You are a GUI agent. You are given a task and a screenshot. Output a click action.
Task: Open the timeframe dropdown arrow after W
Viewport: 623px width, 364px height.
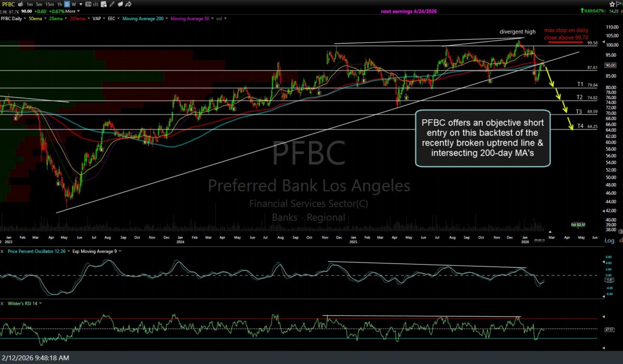click(81, 5)
